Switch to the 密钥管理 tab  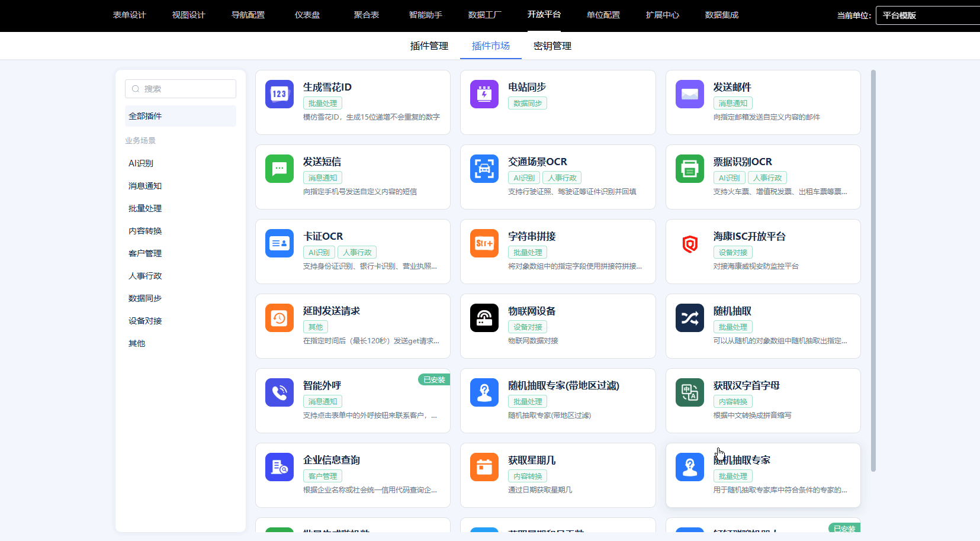pyautogui.click(x=552, y=46)
